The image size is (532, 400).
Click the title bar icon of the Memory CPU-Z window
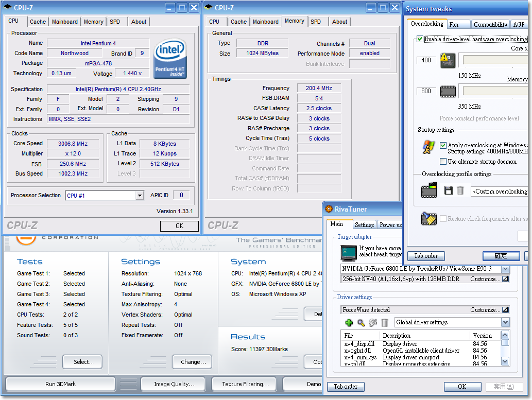[x=209, y=7]
